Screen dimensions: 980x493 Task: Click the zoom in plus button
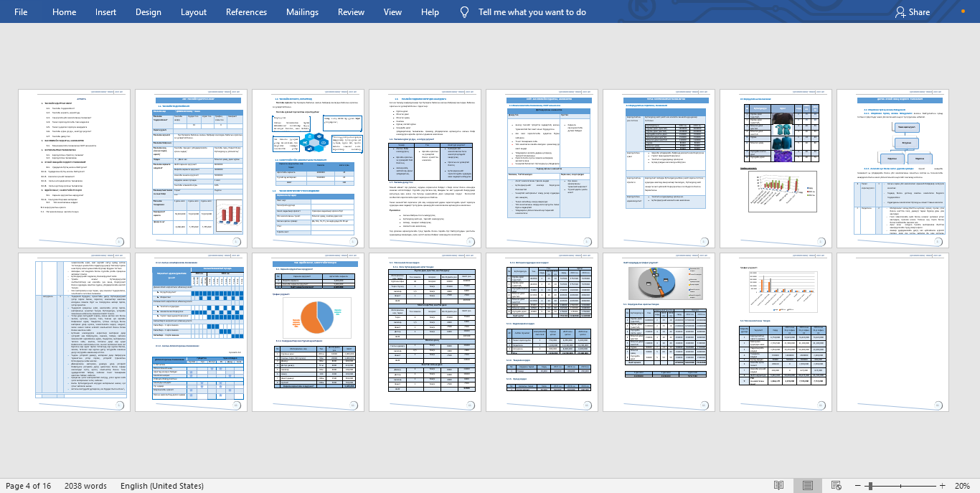[x=942, y=486]
